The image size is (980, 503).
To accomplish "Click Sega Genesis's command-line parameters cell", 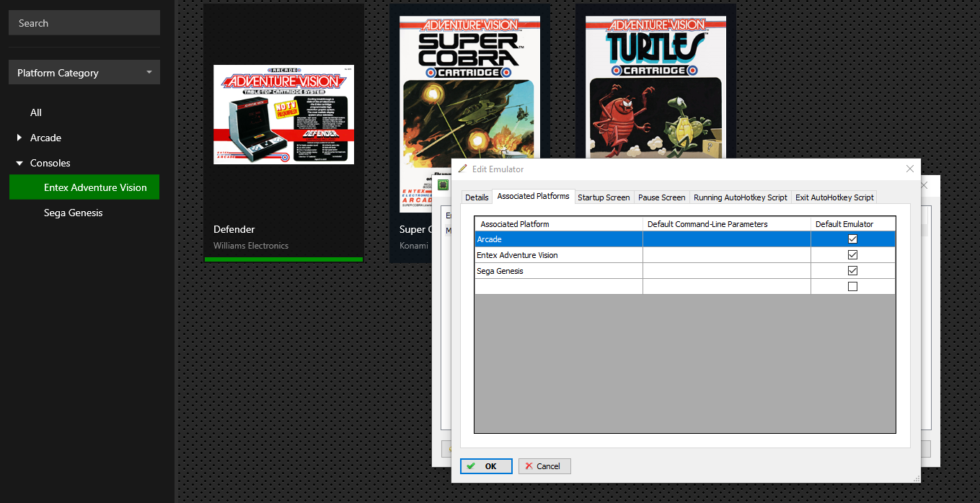I will (x=727, y=271).
